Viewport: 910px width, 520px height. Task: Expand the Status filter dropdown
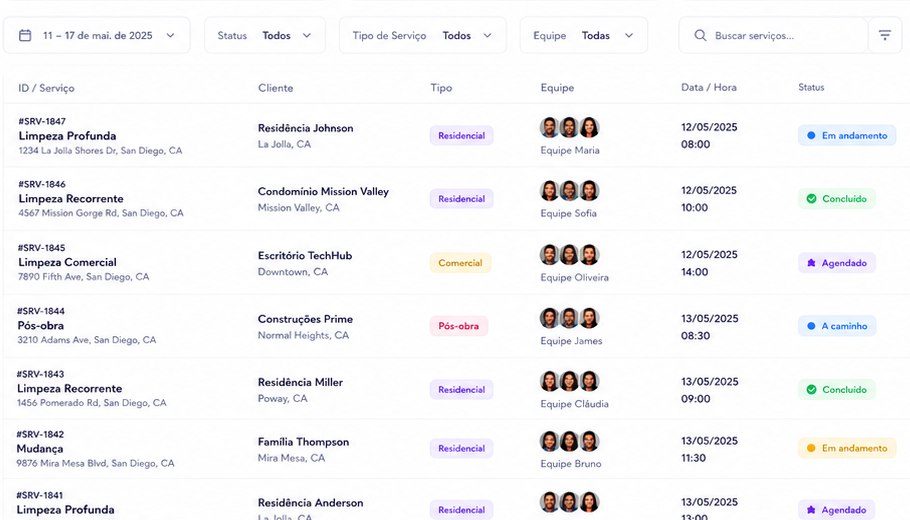265,35
